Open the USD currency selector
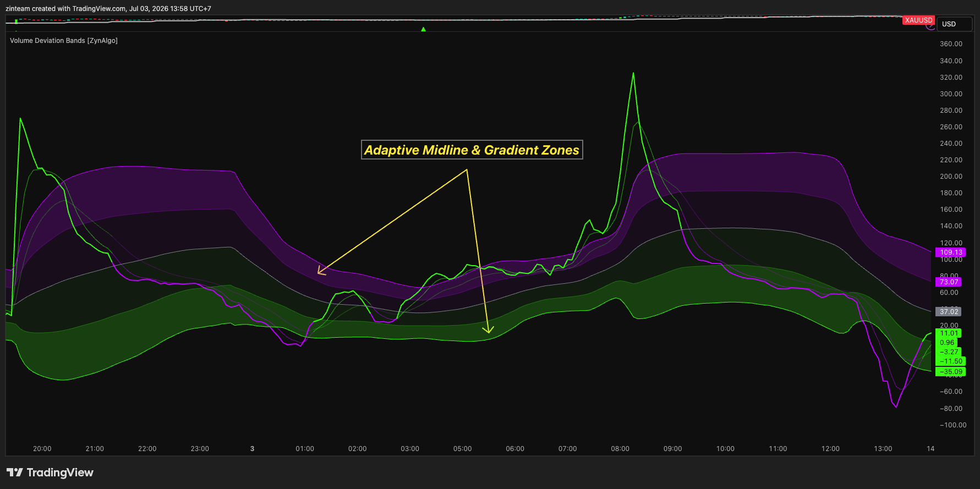 click(955, 24)
